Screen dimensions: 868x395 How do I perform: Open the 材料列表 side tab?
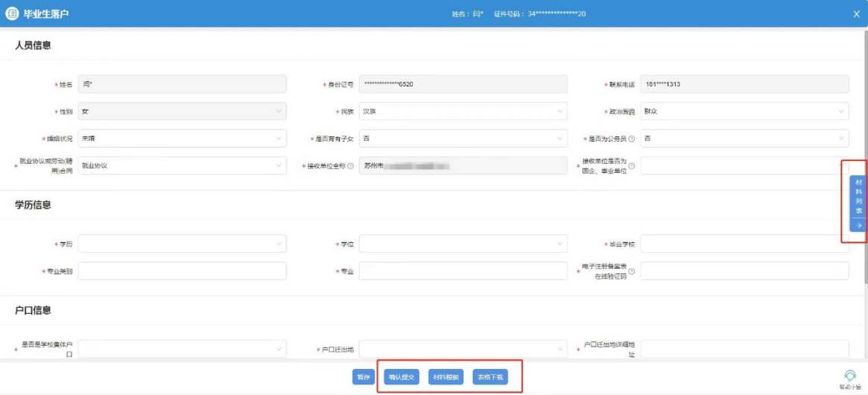(x=858, y=196)
